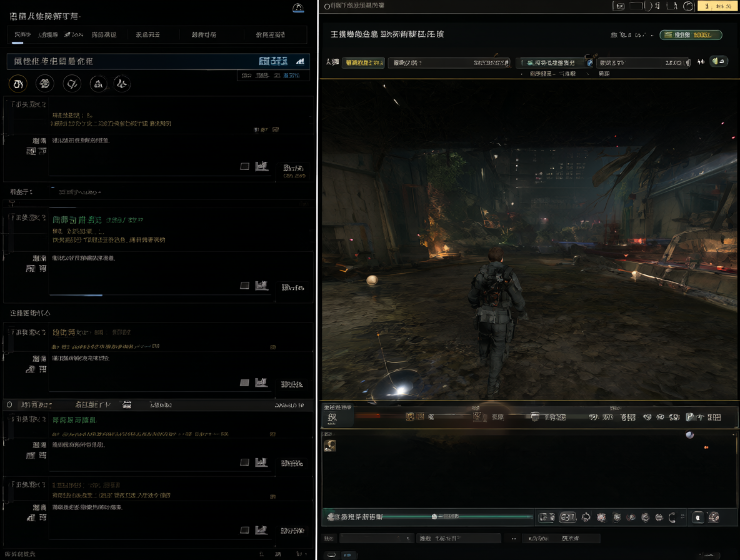Expand the gray-titled third left-panel card by its title
740x560 pixels.
coord(91,332)
